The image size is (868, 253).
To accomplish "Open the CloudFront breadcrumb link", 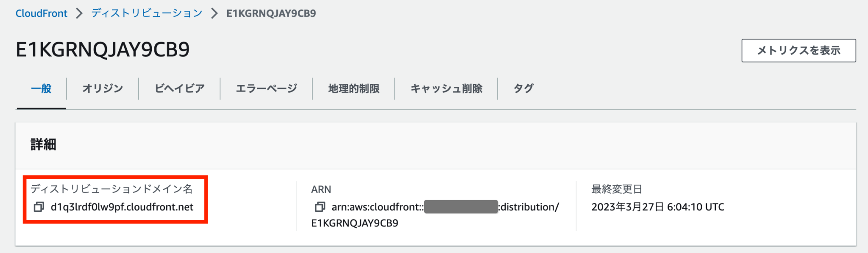I will pos(41,13).
